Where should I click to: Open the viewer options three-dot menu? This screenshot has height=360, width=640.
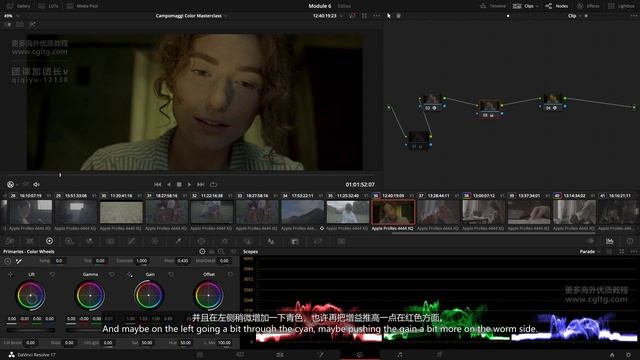point(376,16)
